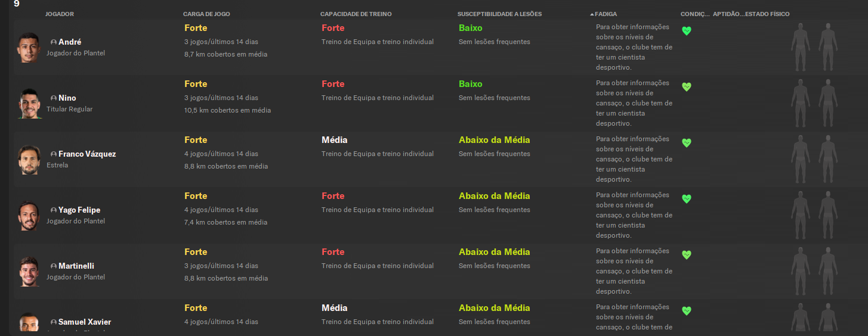Click Martinelli's face photo thumbnail
The width and height of the screenshot is (868, 336).
click(x=28, y=272)
